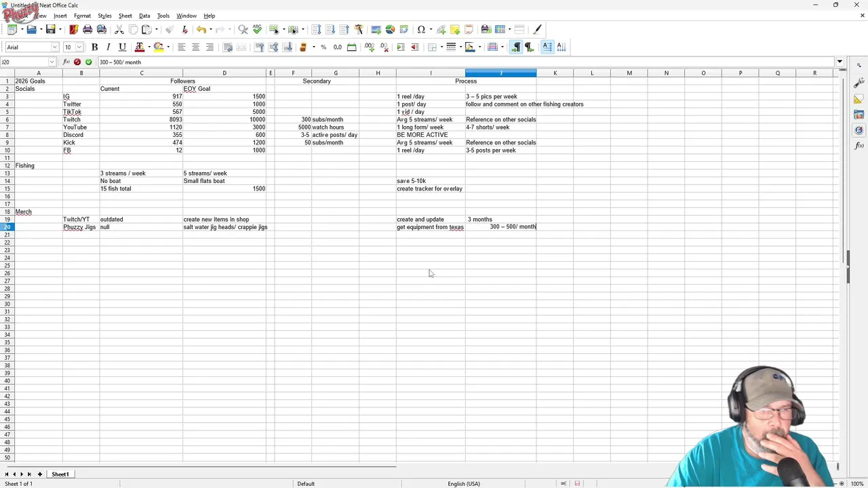Image resolution: width=868 pixels, height=488 pixels.
Task: Toggle Right-to-left paragraph direction
Action: [x=530, y=47]
